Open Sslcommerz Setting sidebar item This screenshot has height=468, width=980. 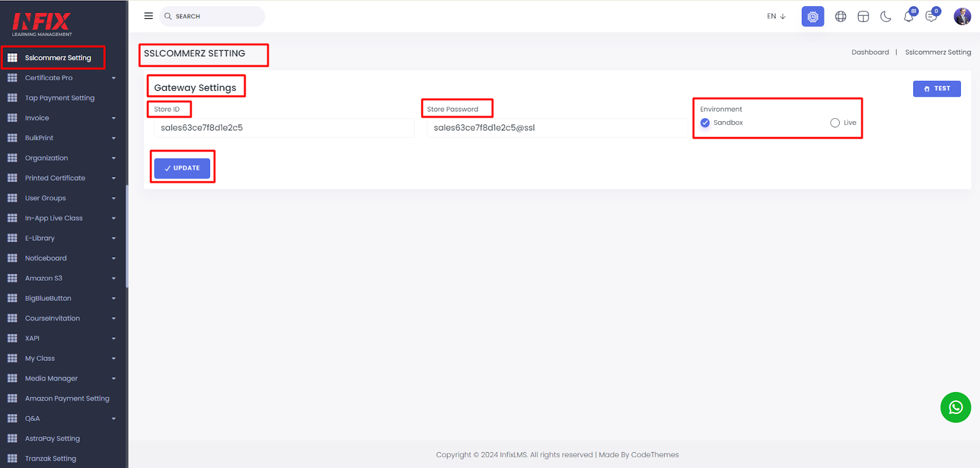click(x=58, y=58)
